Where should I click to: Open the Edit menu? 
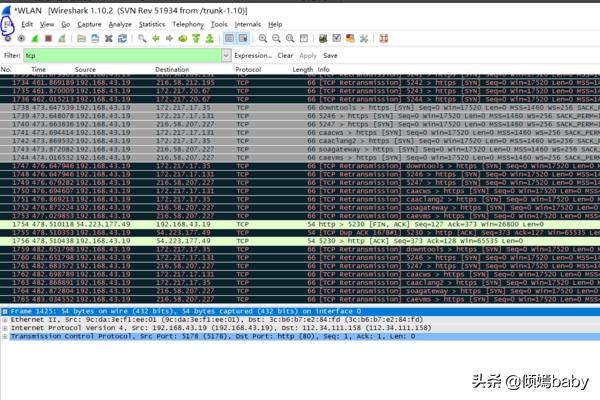click(x=27, y=24)
